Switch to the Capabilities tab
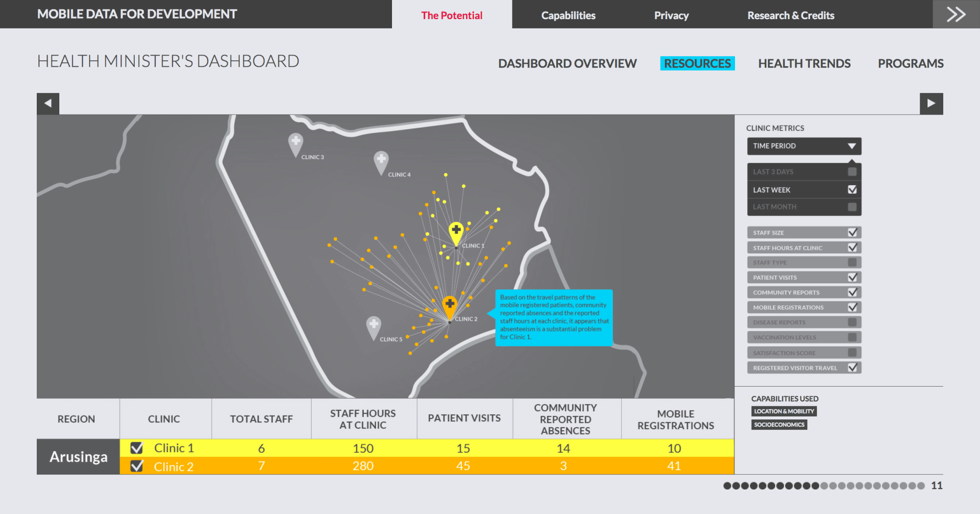 click(568, 15)
